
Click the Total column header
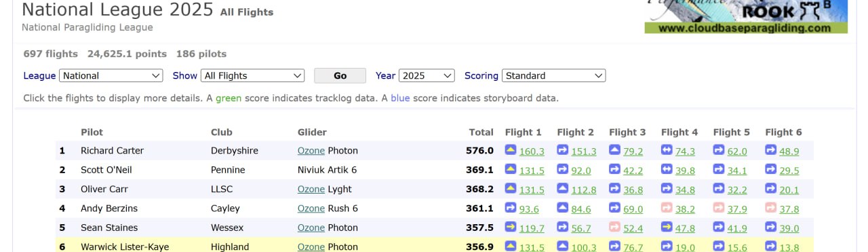coord(481,132)
